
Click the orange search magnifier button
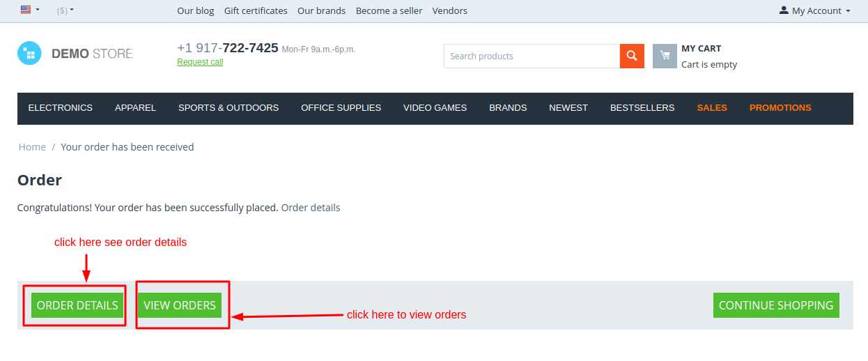coord(631,56)
